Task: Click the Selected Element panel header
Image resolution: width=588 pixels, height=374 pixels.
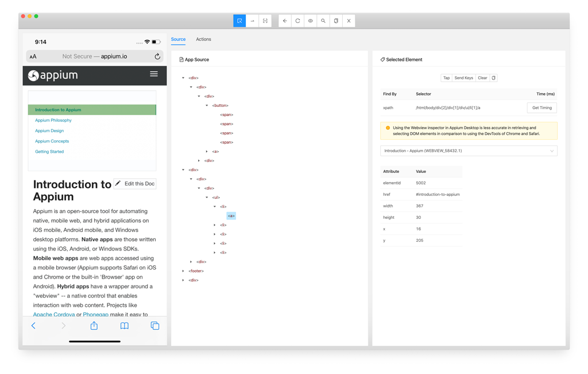Action: click(x=401, y=60)
